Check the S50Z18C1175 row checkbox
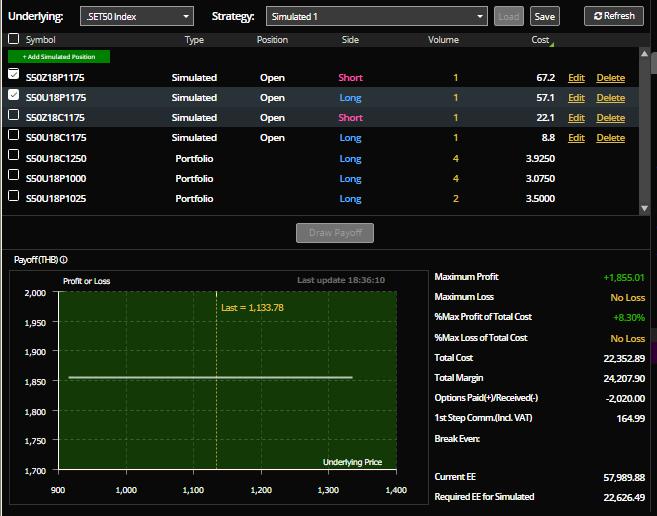The height and width of the screenshot is (516, 657). pyautogui.click(x=13, y=114)
